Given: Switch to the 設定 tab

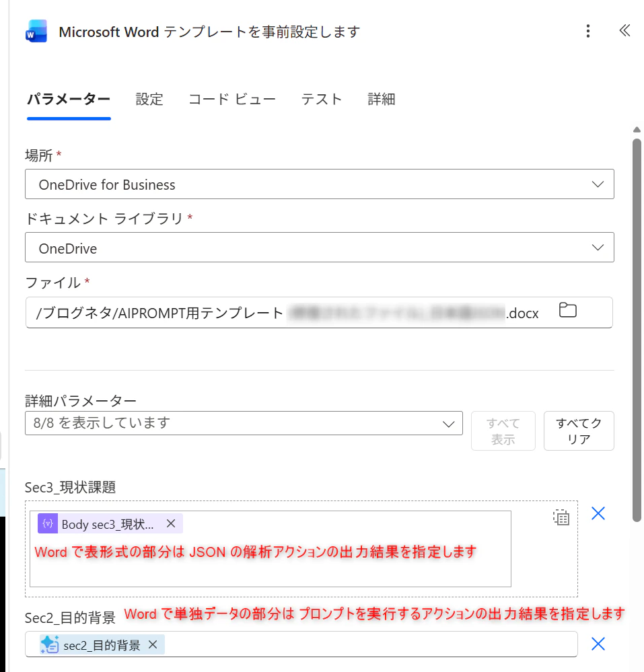Looking at the screenshot, I should (x=149, y=100).
